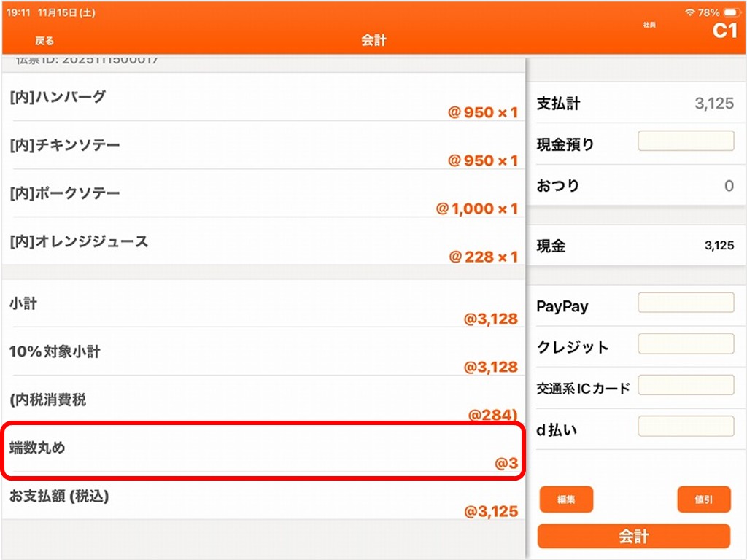The height and width of the screenshot is (560, 747).
Task: Tap the C1 register label
Action: 724,31
